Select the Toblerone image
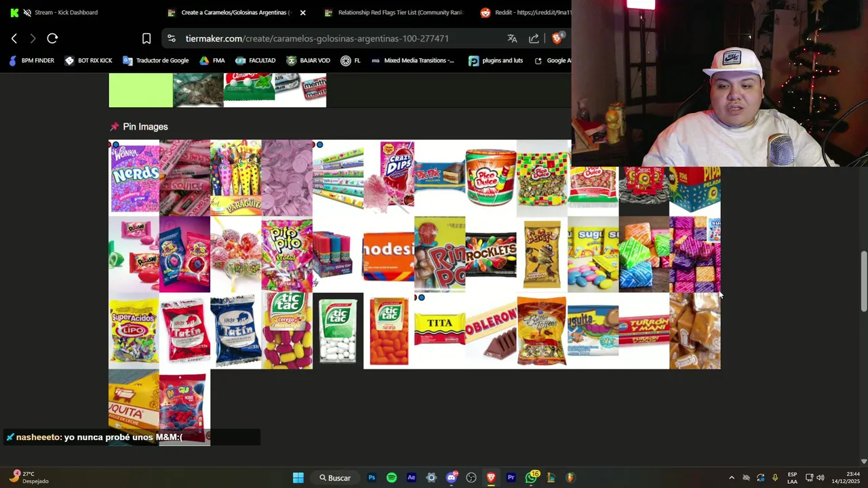Image resolution: width=868 pixels, height=488 pixels. [x=491, y=331]
